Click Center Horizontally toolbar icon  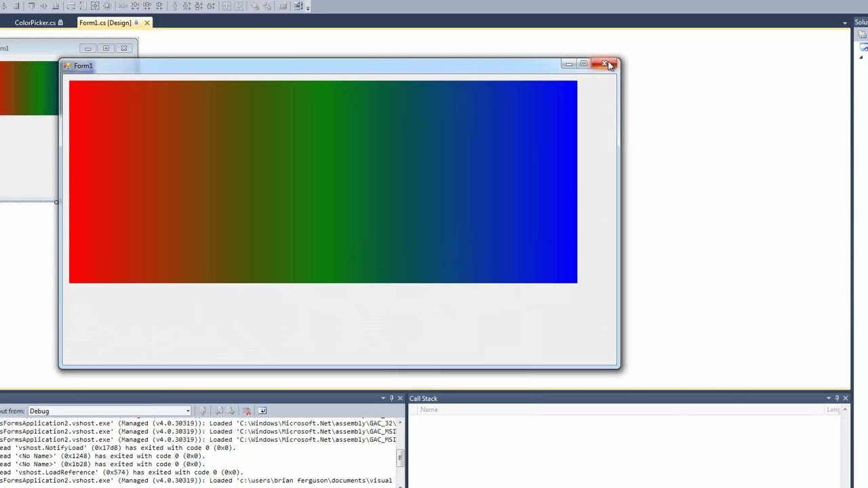[226, 6]
